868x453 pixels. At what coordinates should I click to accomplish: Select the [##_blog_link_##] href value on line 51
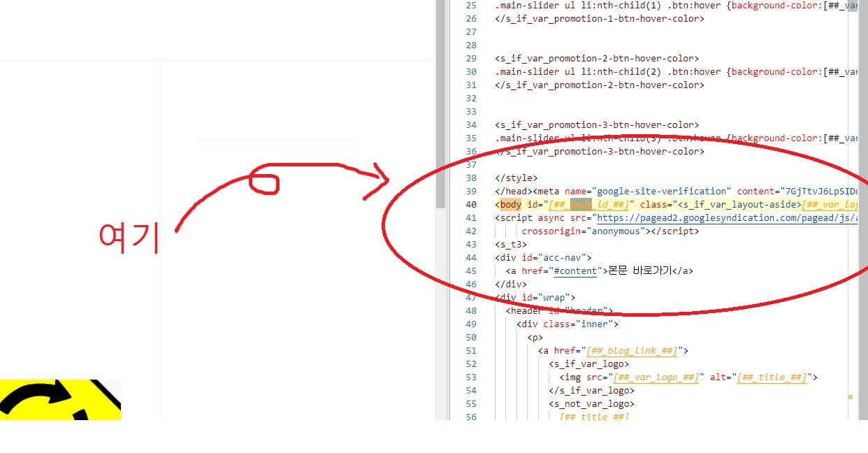coord(632,351)
